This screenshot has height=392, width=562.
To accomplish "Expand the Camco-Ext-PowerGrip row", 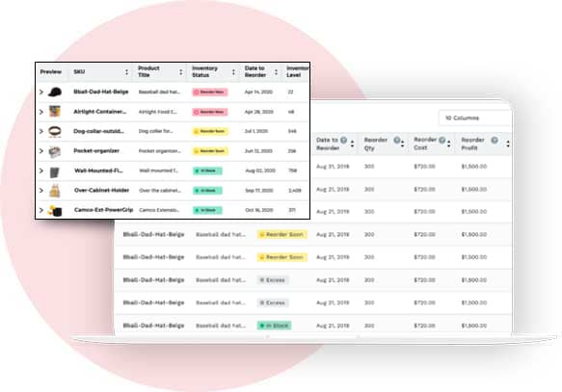I will (x=41, y=210).
